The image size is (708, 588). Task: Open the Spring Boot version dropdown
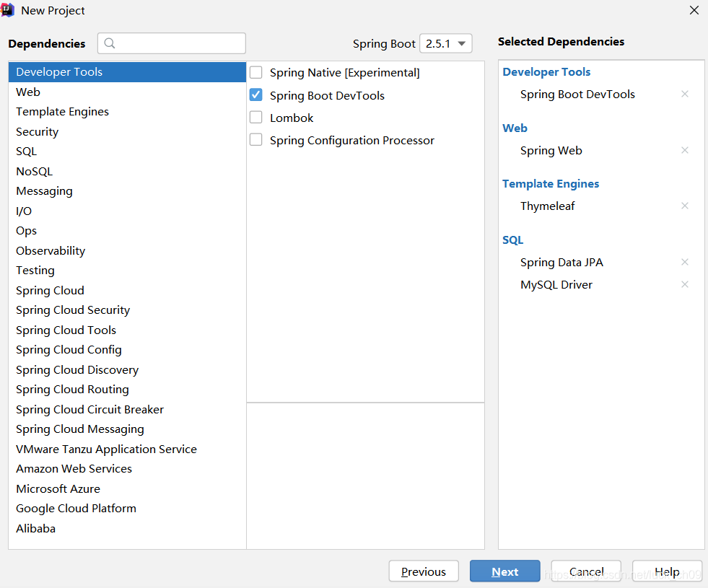(446, 43)
